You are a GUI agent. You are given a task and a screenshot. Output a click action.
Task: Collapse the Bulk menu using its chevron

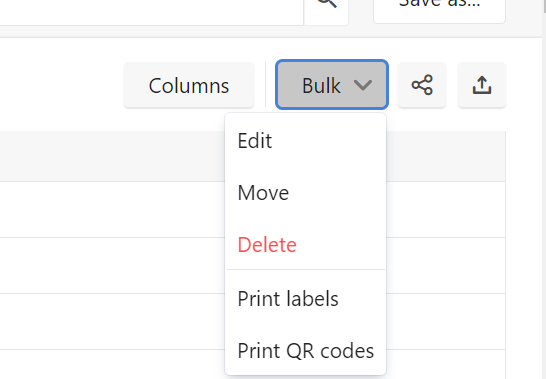[363, 85]
